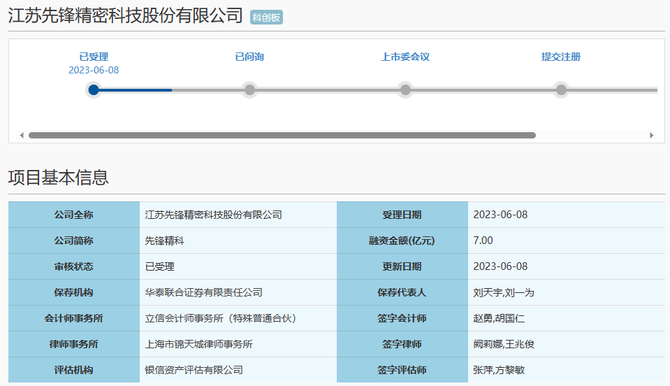Click the 赵勇,胡国仁 value

(499, 318)
